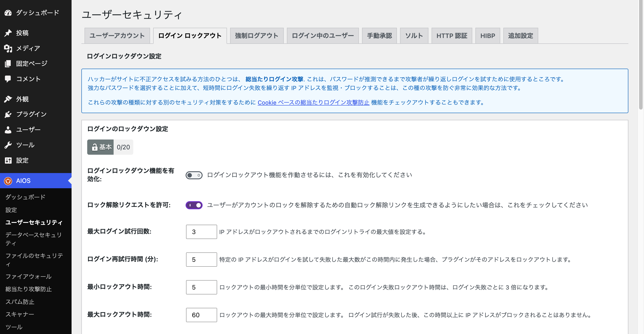Click the 最大ロックアウト時間 input field

pos(201,315)
